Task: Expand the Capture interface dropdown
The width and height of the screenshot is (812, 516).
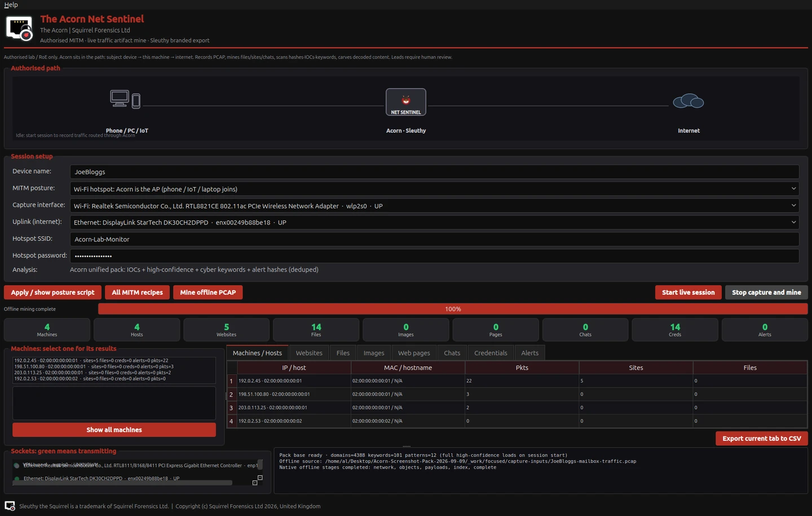Action: click(434, 206)
